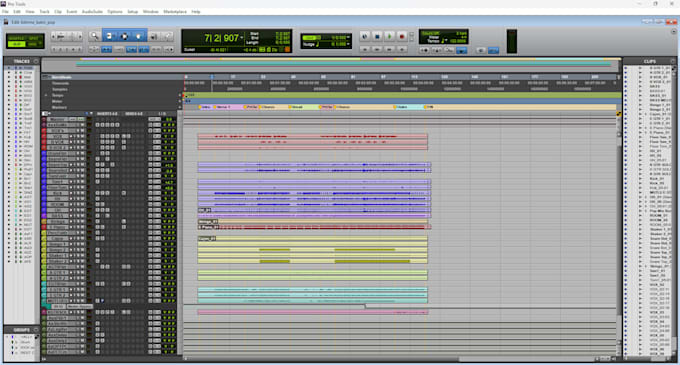Open the Marketplace menu
The image size is (680, 365).
tap(175, 12)
